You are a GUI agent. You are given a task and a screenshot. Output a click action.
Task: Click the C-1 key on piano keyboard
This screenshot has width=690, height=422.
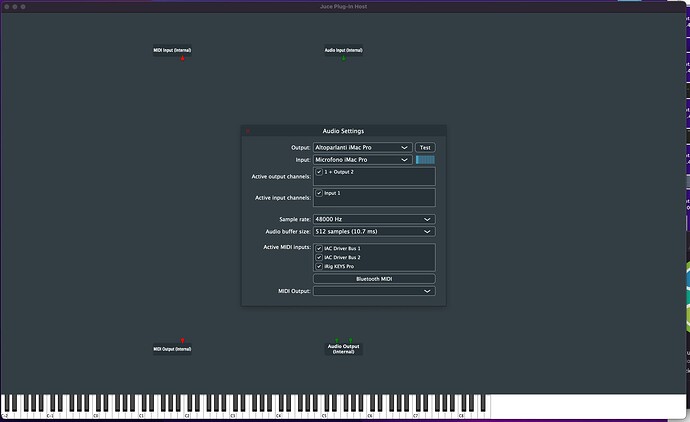point(51,415)
